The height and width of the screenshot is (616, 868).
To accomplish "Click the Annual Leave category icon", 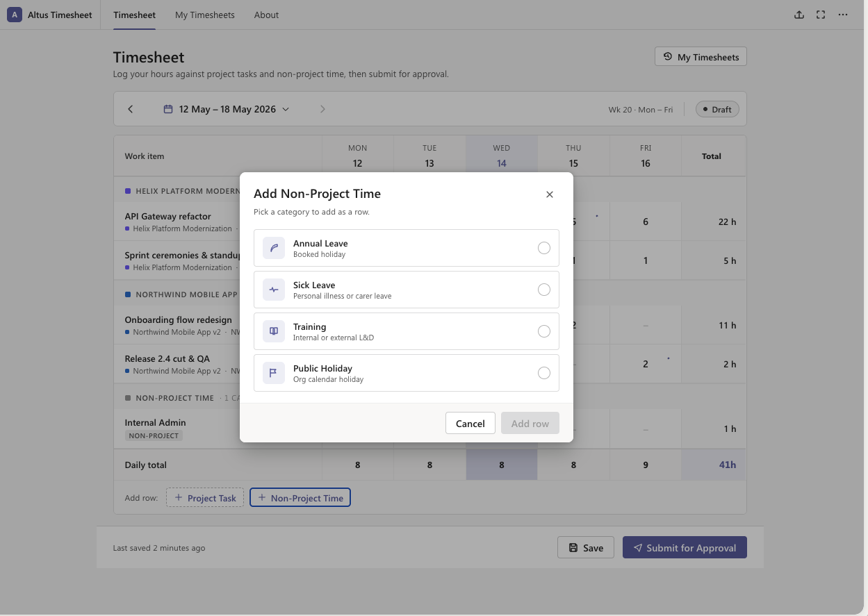I will click(274, 248).
